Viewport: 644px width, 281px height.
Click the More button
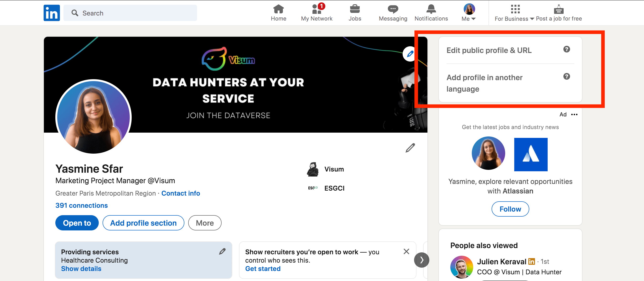coord(204,223)
